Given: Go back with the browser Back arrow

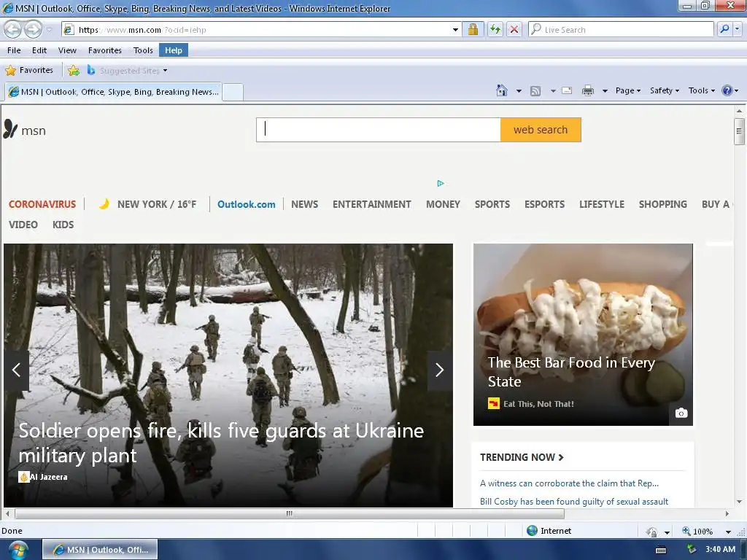Looking at the screenshot, I should coord(13,29).
